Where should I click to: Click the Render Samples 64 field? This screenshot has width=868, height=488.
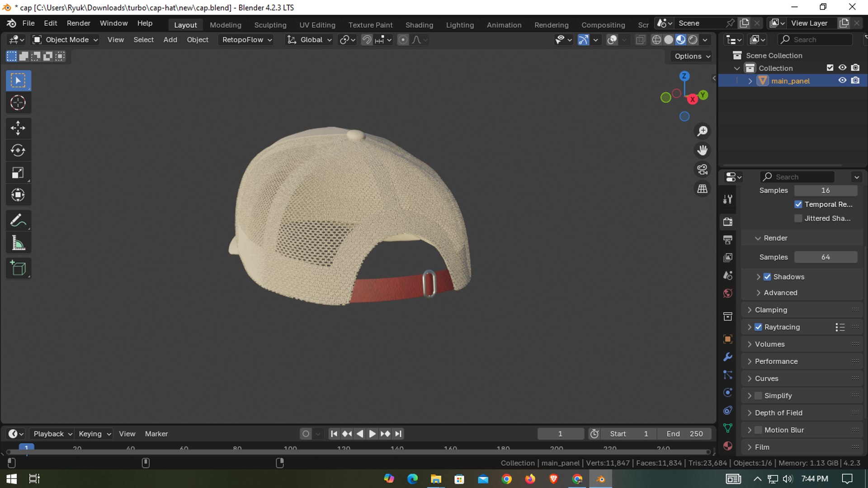826,257
